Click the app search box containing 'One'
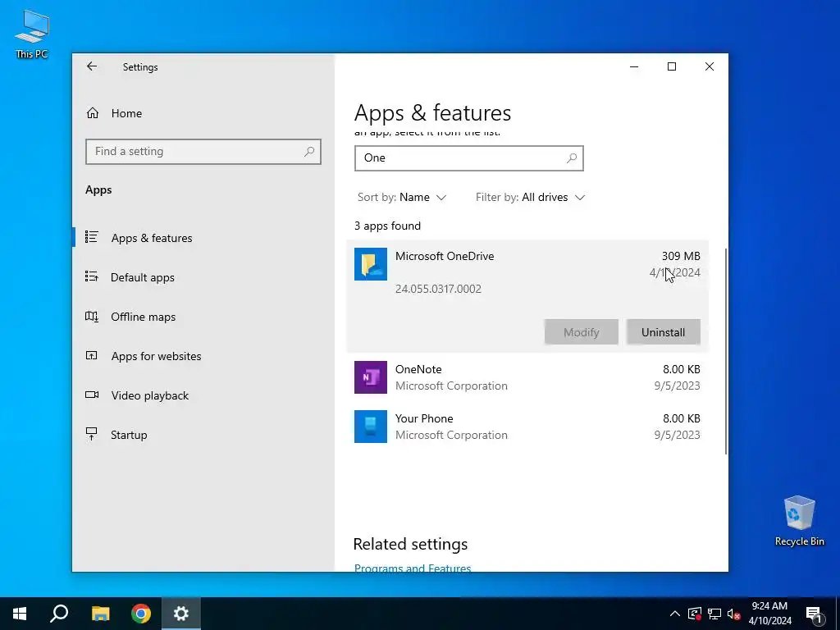Screen dimensions: 840x630 coord(468,158)
